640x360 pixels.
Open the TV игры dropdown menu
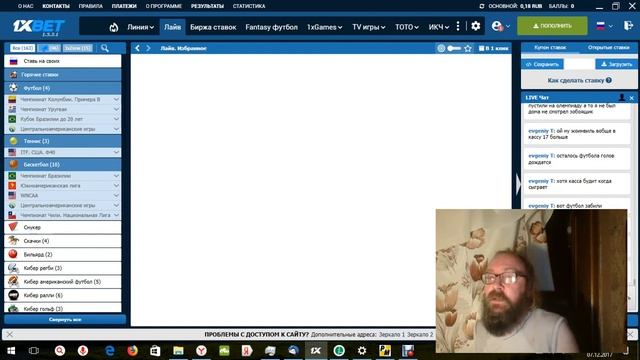369,27
